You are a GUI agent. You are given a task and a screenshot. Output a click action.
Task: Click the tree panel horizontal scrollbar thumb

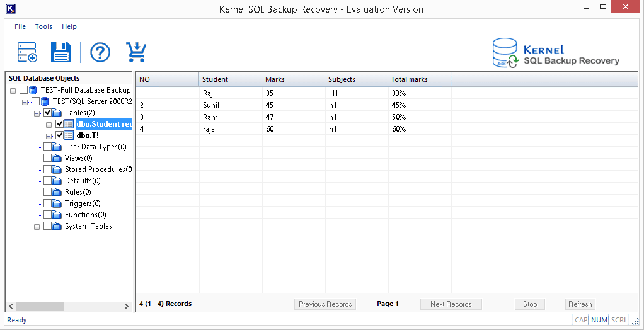pyautogui.click(x=40, y=306)
